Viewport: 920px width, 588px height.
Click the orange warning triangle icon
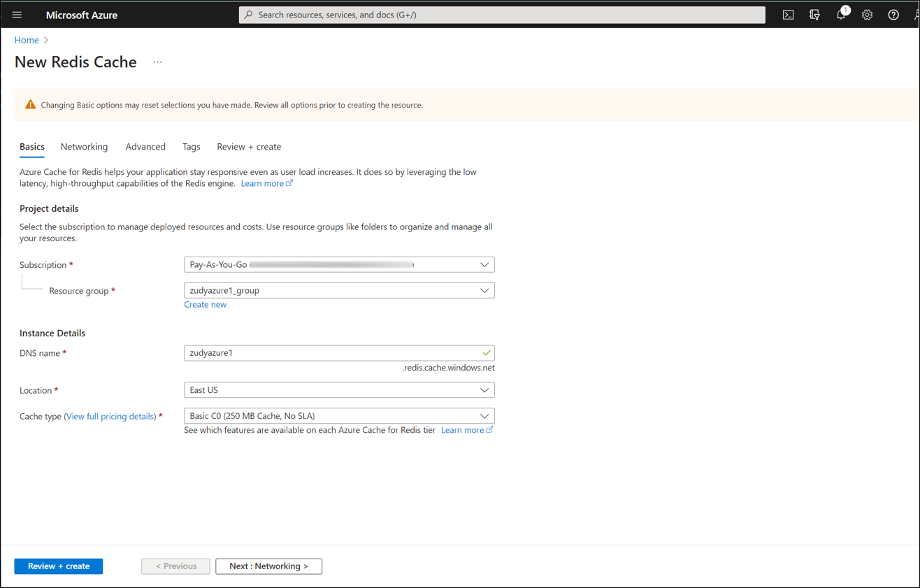30,105
